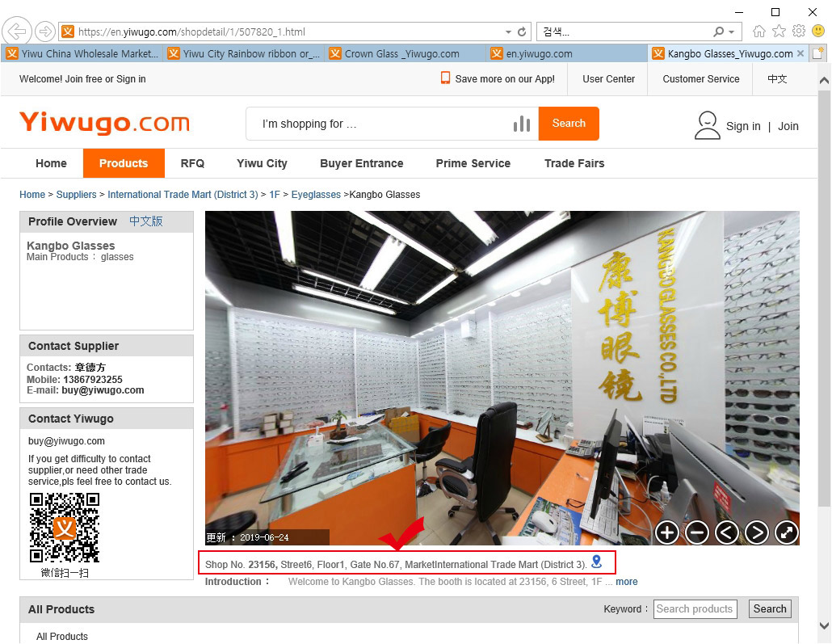Image resolution: width=832 pixels, height=644 pixels.
Task: Click the bar chart icon in search box
Action: [522, 124]
